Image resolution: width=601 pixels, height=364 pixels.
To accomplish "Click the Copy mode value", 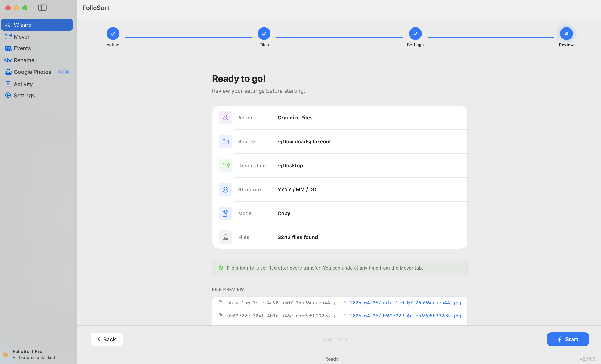I will pos(284,213).
